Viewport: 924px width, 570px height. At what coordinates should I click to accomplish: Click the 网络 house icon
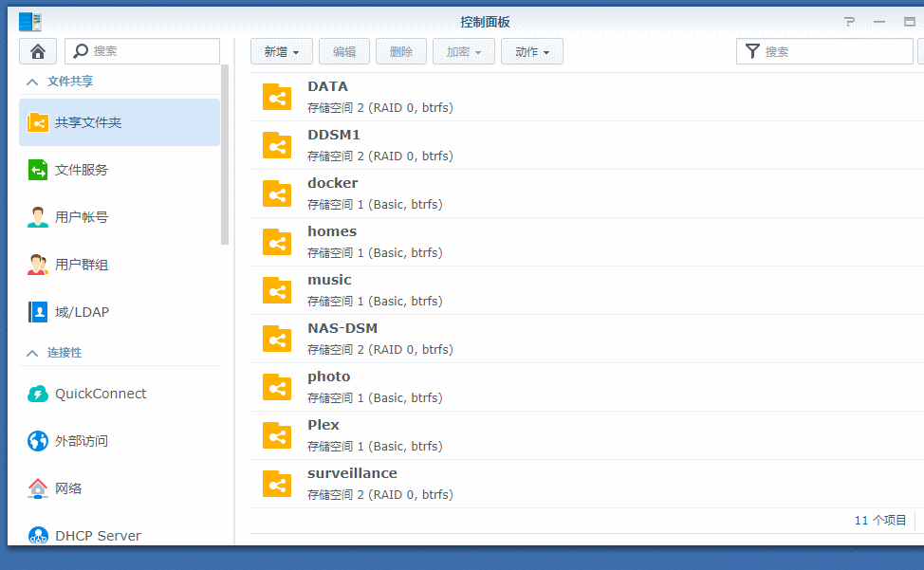coord(38,488)
